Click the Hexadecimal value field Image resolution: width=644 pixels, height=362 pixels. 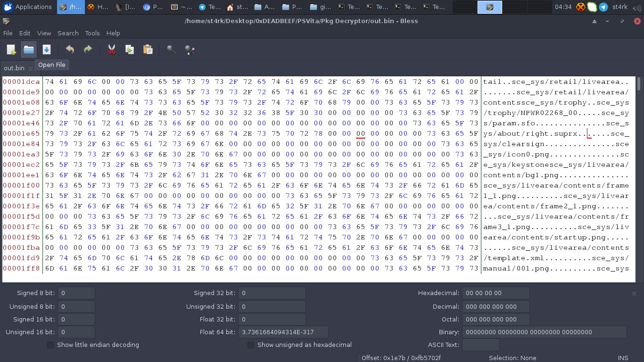[496, 293]
